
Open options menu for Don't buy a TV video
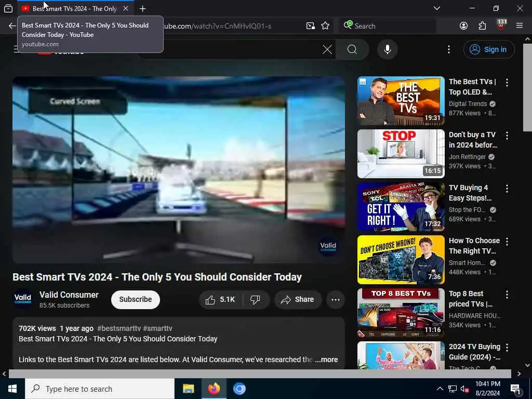(x=507, y=136)
